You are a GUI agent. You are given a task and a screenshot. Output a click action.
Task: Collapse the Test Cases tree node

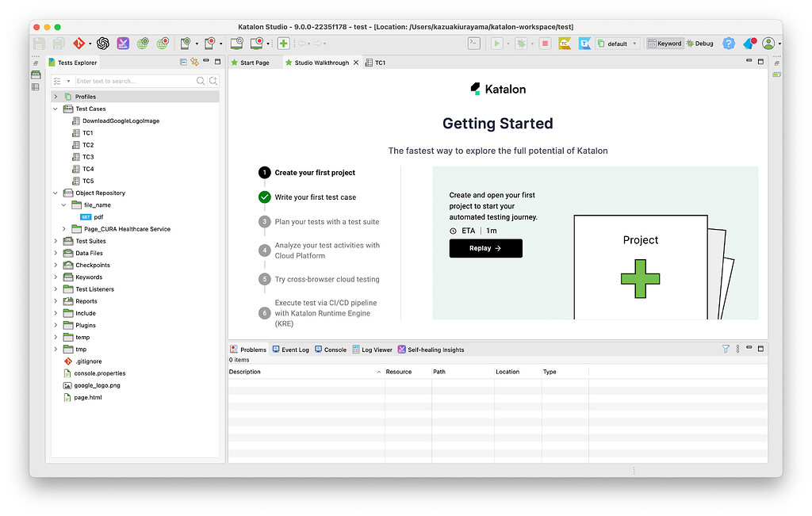55,109
